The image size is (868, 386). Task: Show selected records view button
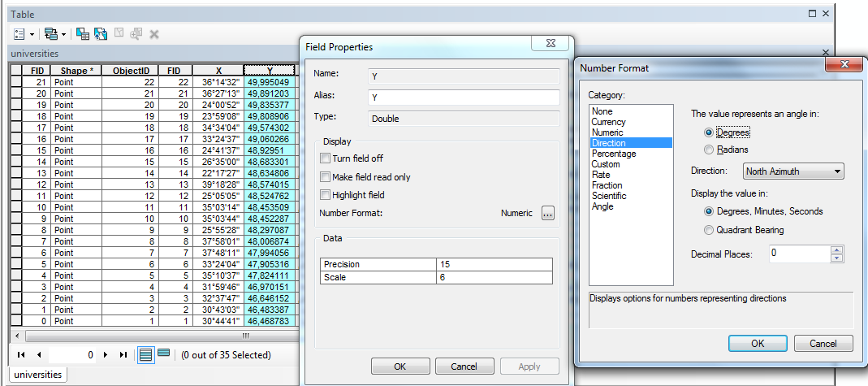tap(163, 354)
